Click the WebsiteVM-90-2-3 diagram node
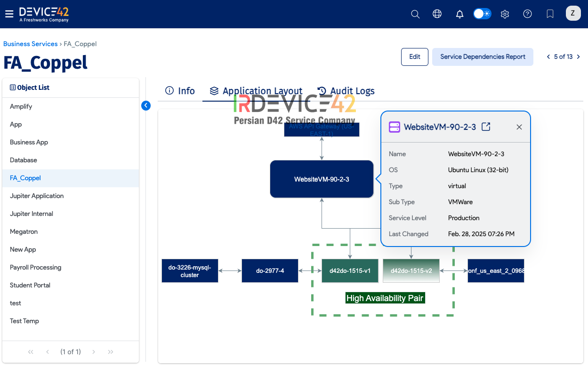This screenshot has height=366, width=588. (x=322, y=179)
